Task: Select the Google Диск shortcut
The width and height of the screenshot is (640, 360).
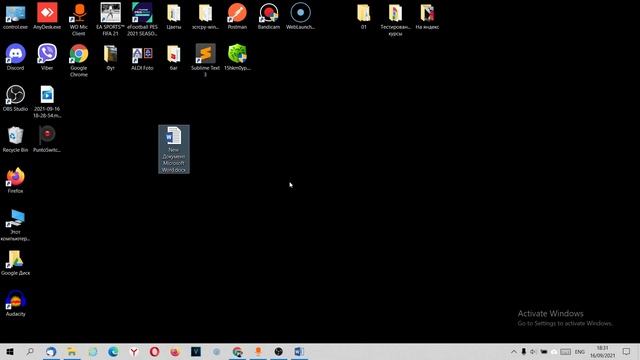Action: (16, 262)
